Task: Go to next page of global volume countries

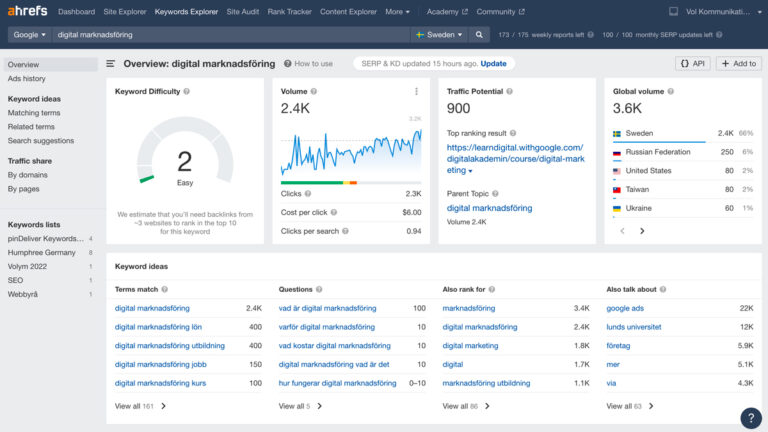Action: click(x=642, y=231)
